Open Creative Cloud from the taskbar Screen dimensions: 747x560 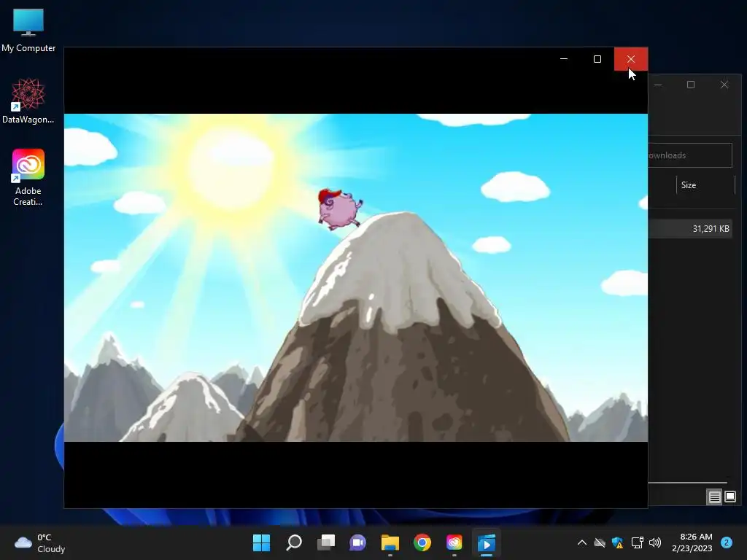454,542
